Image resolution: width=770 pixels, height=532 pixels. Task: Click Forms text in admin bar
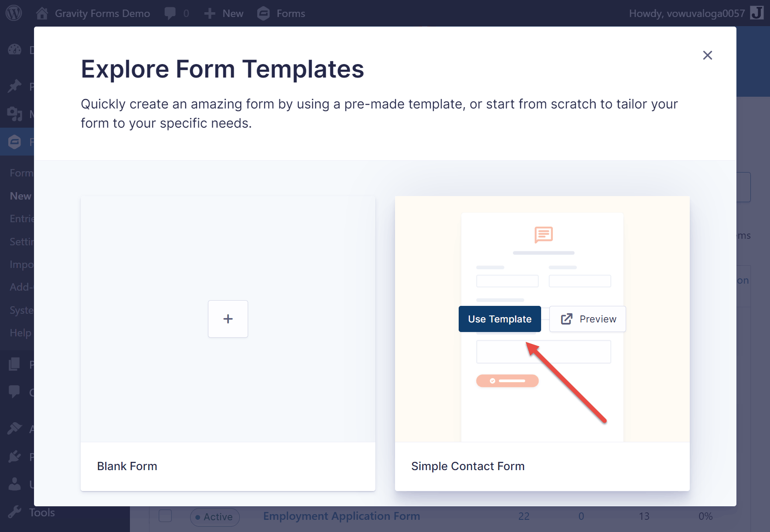pyautogui.click(x=291, y=14)
